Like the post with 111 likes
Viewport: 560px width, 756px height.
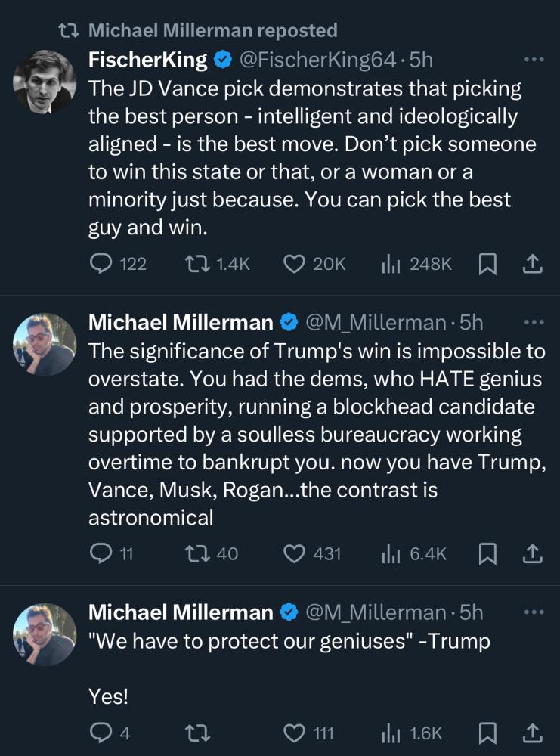[x=293, y=733]
